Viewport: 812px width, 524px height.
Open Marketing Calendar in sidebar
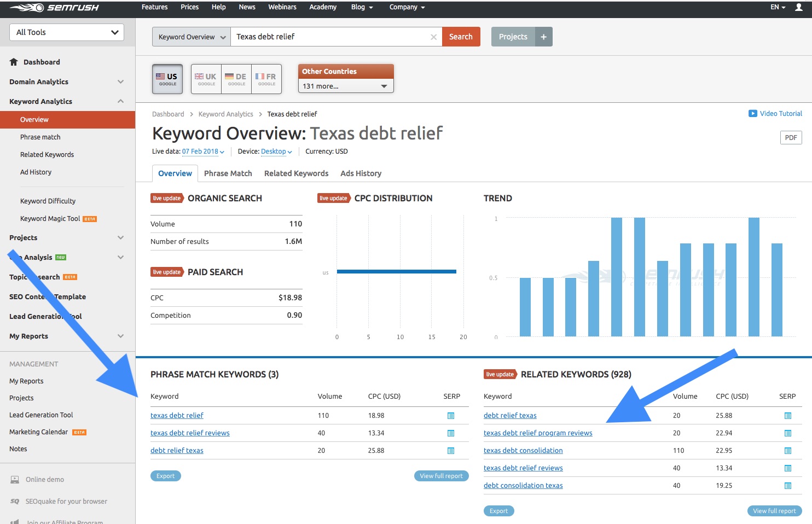click(39, 432)
